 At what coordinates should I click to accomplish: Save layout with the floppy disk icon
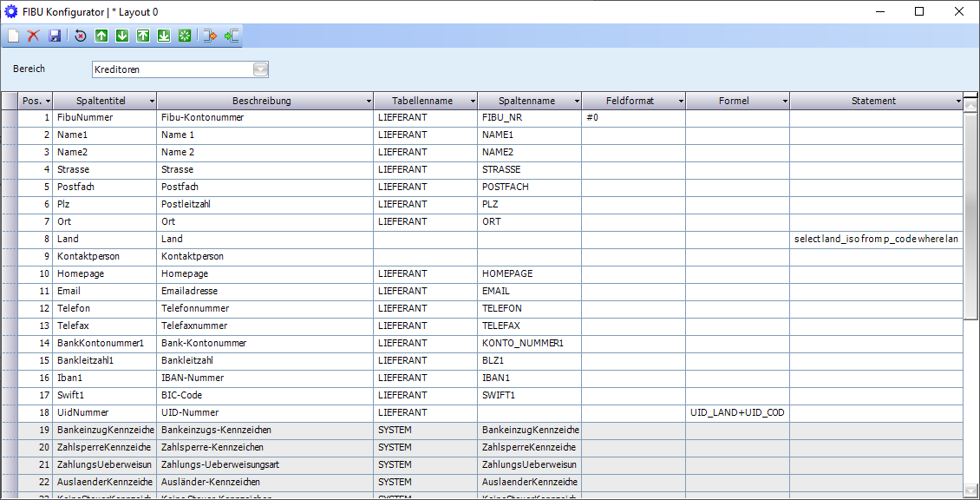tap(55, 36)
